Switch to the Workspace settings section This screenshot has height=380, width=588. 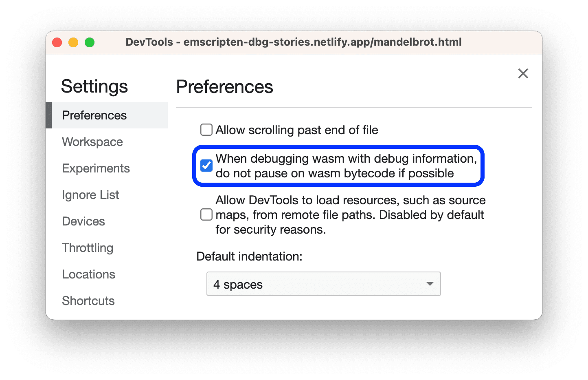pyautogui.click(x=92, y=141)
